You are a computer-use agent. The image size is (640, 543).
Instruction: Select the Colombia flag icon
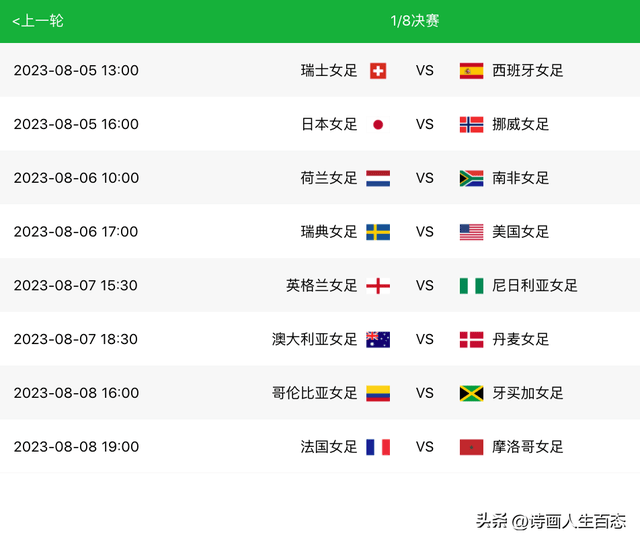pos(378,393)
